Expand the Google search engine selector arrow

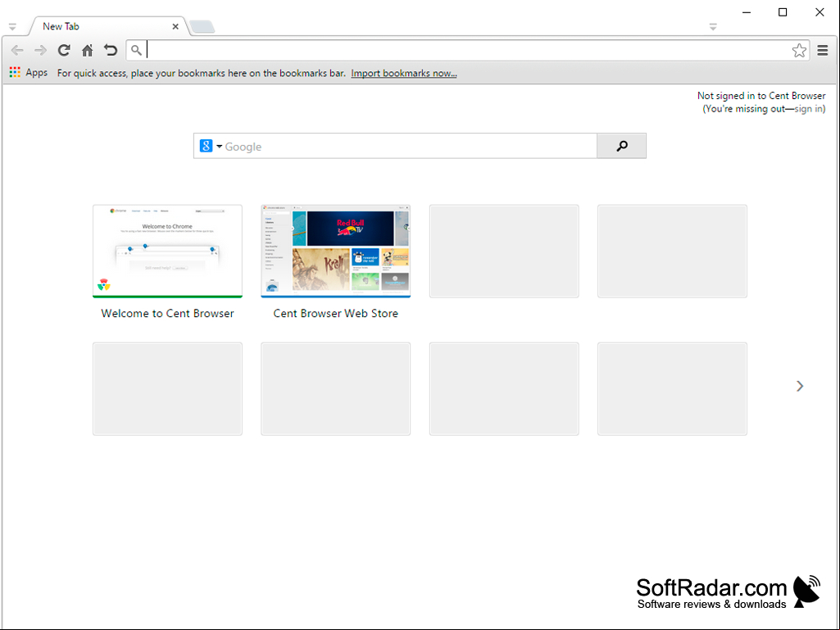pos(219,147)
